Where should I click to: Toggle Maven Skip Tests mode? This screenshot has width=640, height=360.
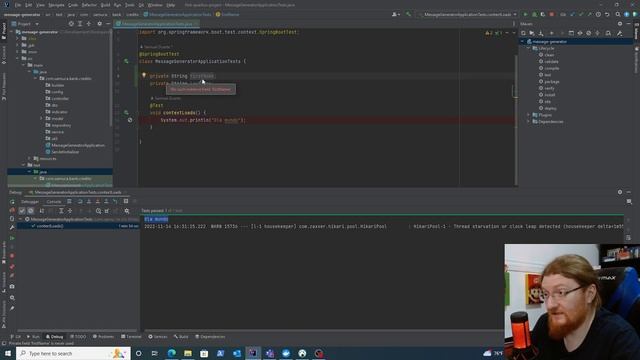click(x=589, y=33)
